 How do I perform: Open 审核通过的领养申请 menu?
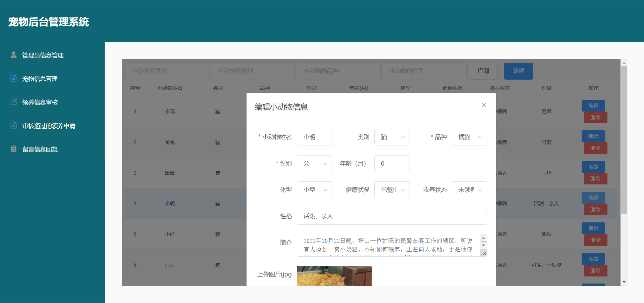49,126
